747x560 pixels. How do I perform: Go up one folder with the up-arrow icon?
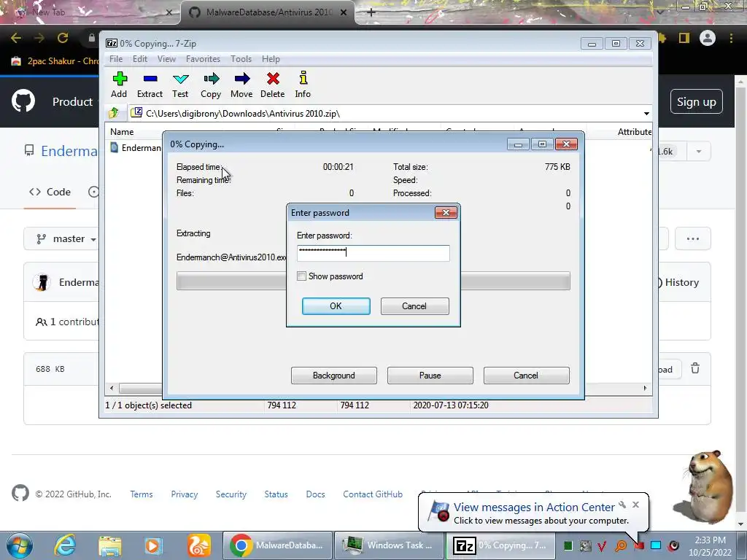click(114, 113)
